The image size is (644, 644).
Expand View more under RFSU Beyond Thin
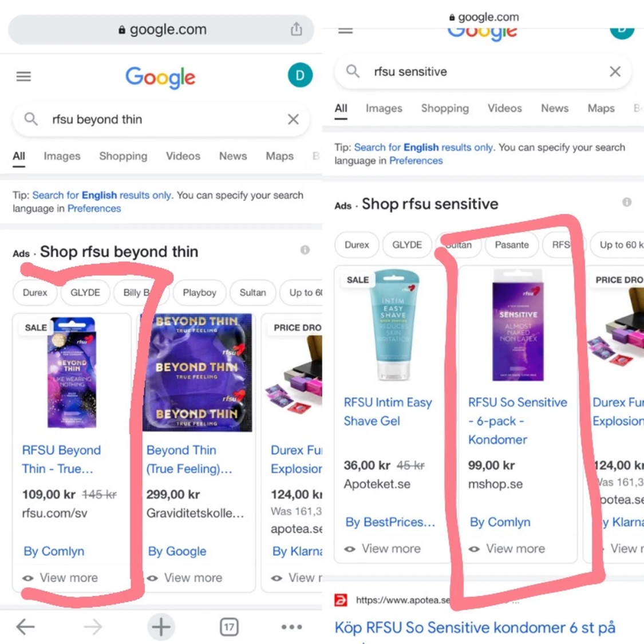click(60, 578)
